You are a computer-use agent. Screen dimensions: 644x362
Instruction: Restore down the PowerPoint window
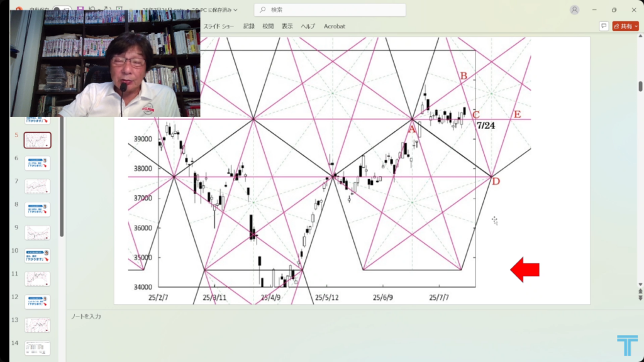coord(614,10)
